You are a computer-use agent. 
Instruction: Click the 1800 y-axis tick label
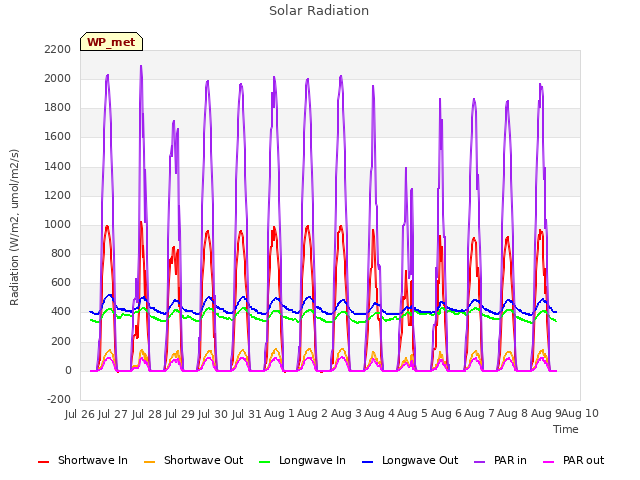coord(58,108)
